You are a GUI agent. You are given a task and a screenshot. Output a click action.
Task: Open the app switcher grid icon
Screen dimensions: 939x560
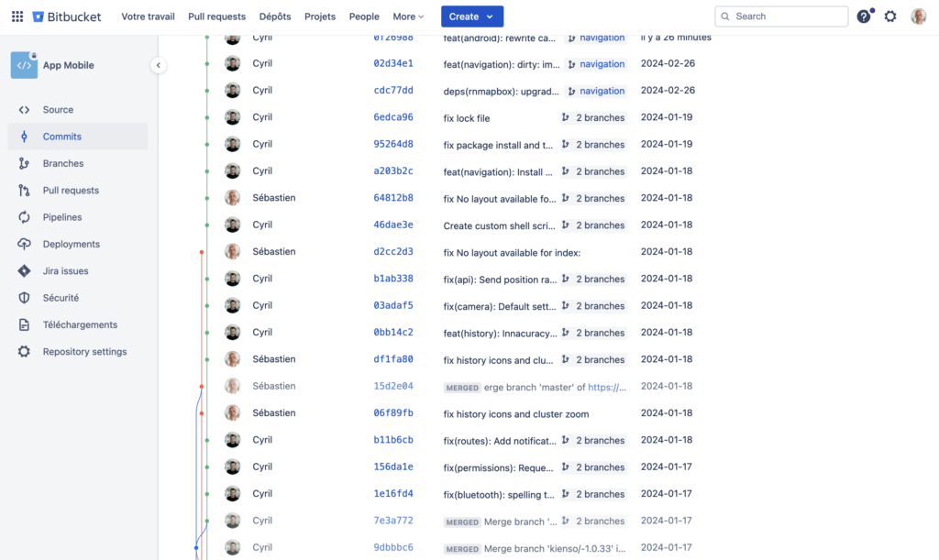pos(17,16)
